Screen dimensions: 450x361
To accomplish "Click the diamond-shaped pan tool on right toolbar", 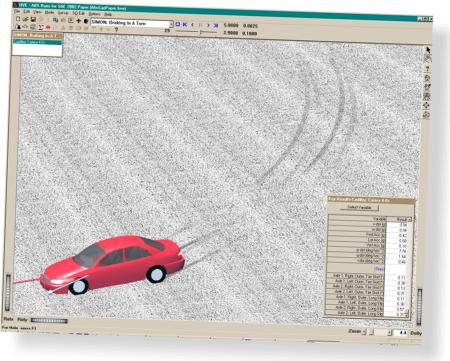I will pos(427,106).
